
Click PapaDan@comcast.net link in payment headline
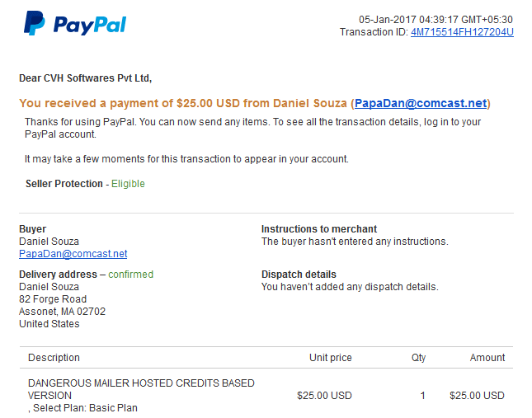click(x=421, y=103)
